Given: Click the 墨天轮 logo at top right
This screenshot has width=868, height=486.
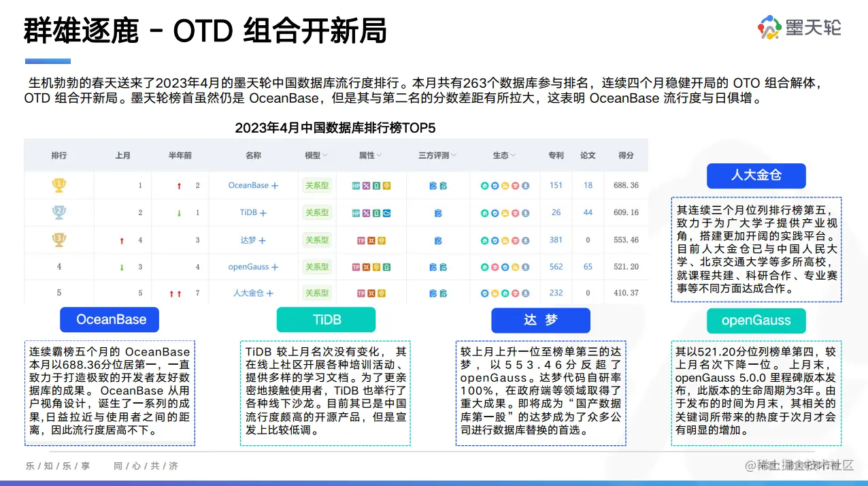Looking at the screenshot, I should pos(800,27).
